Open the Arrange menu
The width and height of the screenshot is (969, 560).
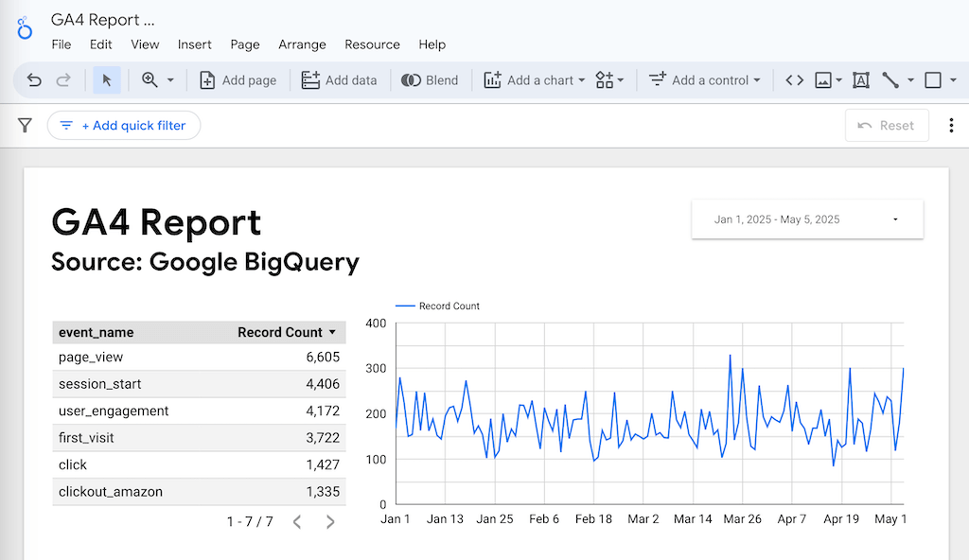(302, 44)
